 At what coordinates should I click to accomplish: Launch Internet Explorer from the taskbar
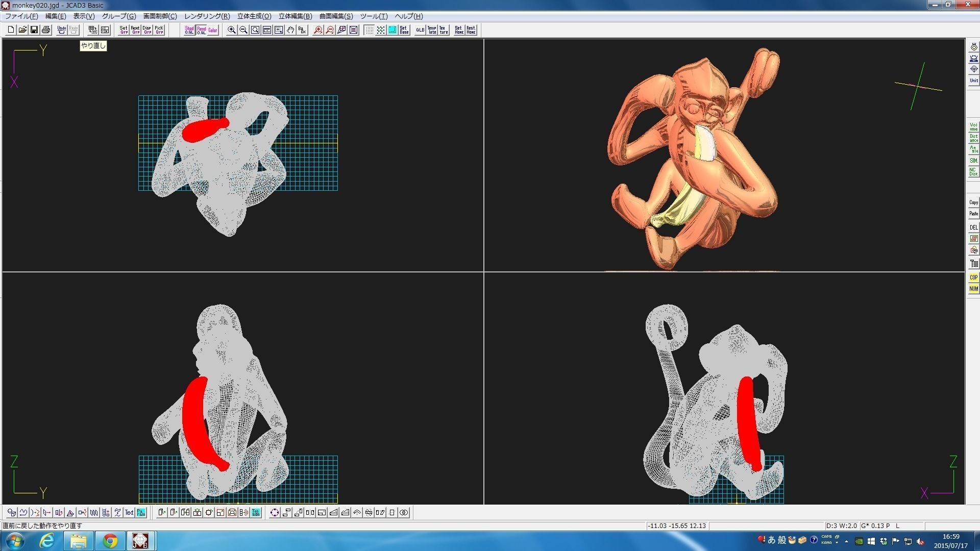coord(47,541)
